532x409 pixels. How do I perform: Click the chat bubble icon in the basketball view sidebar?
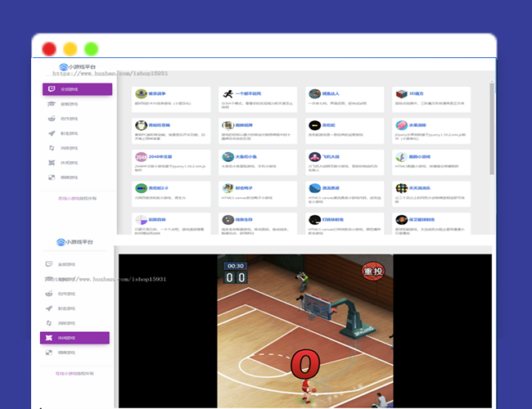tap(49, 264)
